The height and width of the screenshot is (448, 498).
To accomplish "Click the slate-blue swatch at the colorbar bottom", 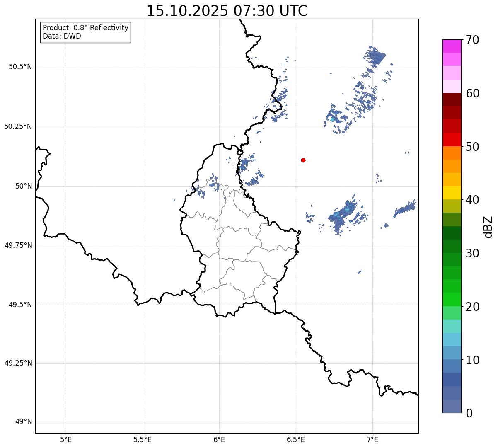I will 452,406.
